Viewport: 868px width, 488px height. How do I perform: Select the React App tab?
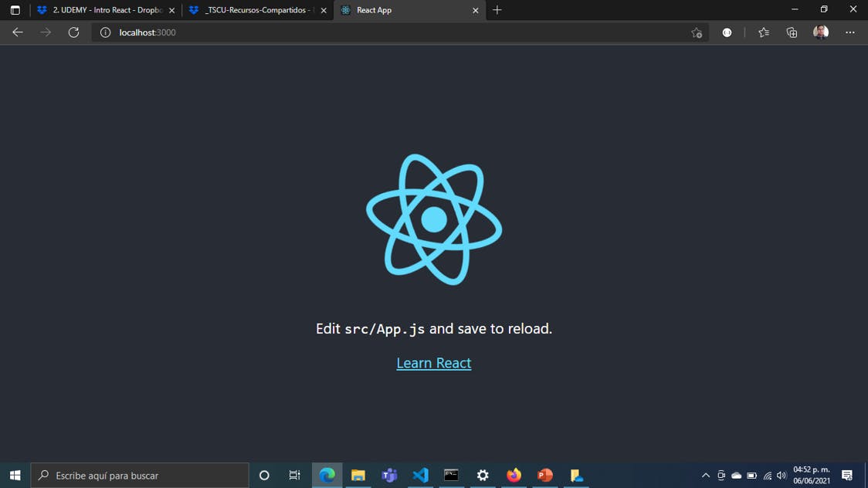[x=409, y=10]
